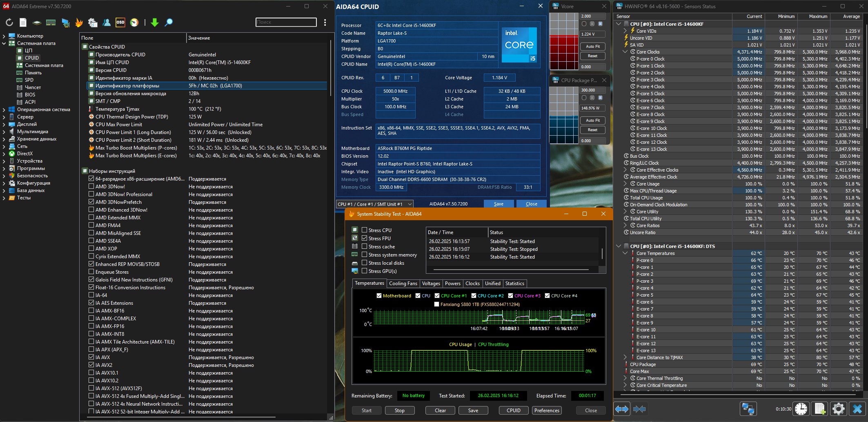Expand Core Effective Clocks row
The width and height of the screenshot is (868, 422).
(625, 170)
